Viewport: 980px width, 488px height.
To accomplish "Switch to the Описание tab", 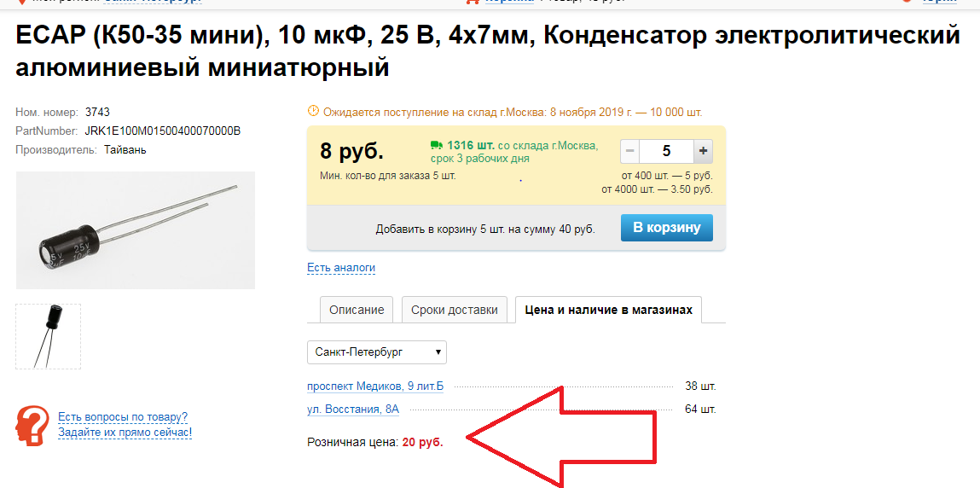I will click(357, 310).
